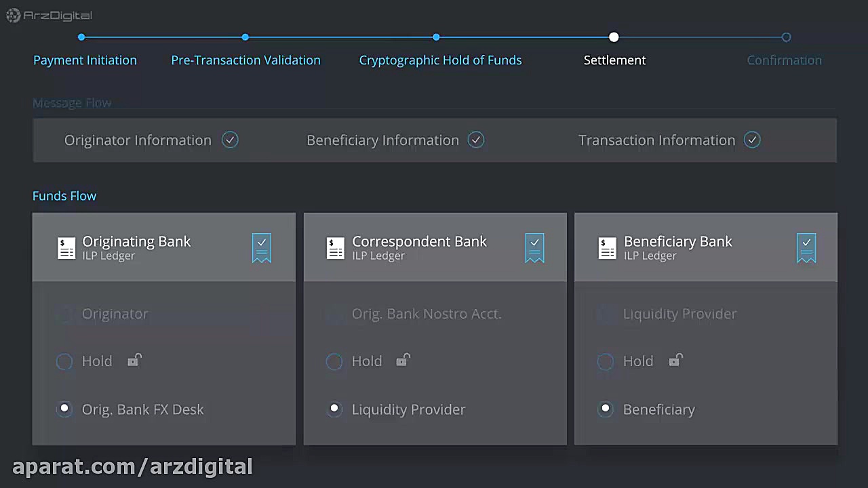Click the Pre-Transaction Validation progress dot
This screenshot has height=488, width=868.
(245, 37)
